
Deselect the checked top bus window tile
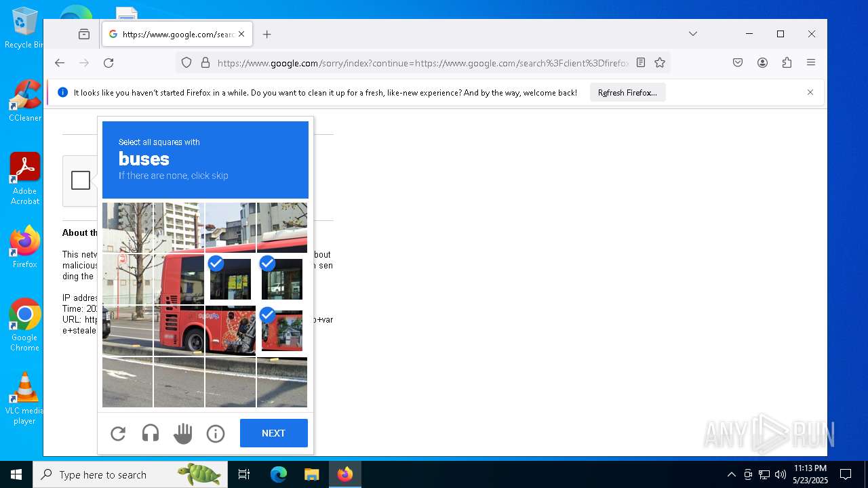point(231,279)
